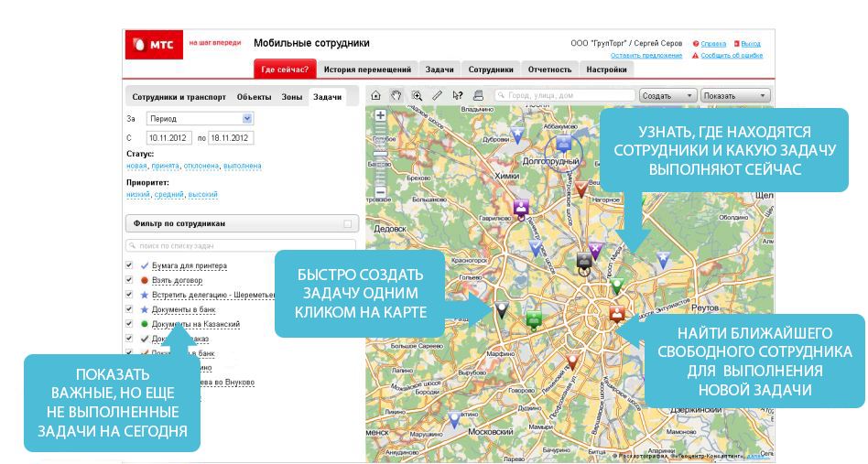Click the map home icon
Viewport: 868px width, 464px height.
pyautogui.click(x=376, y=96)
